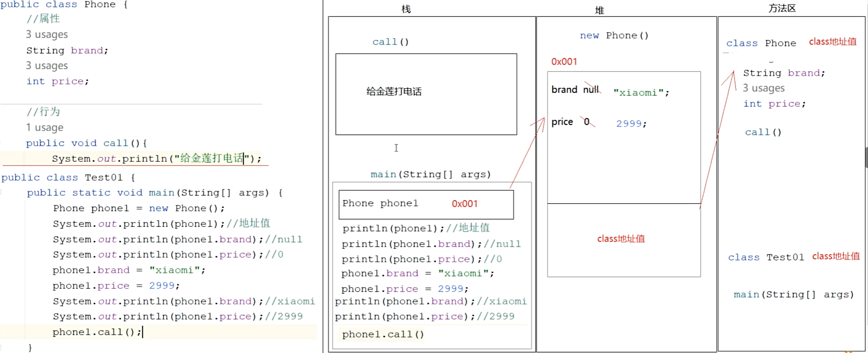The height and width of the screenshot is (353, 868).
Task: Click 'main(String[] args)' in the method area
Action: point(794,295)
